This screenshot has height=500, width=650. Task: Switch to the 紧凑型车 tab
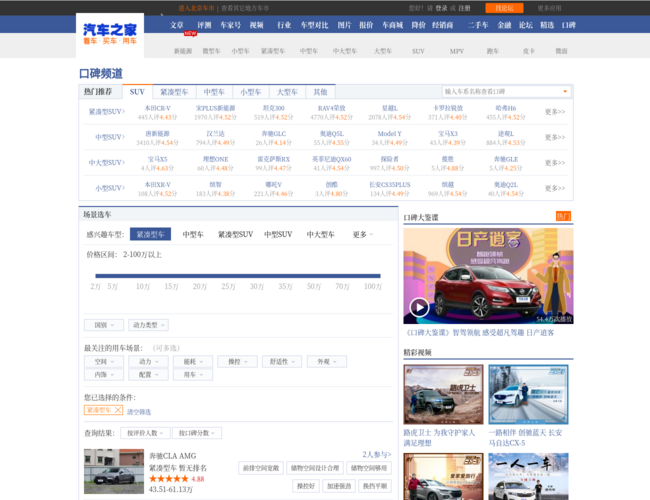coord(174,92)
